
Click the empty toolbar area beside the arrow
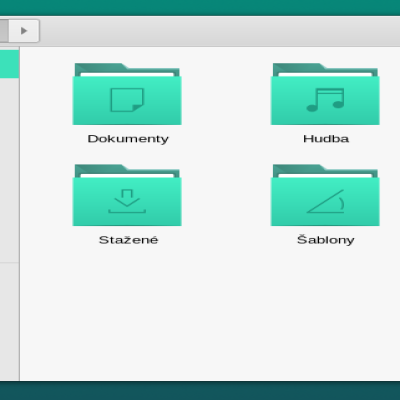220,31
